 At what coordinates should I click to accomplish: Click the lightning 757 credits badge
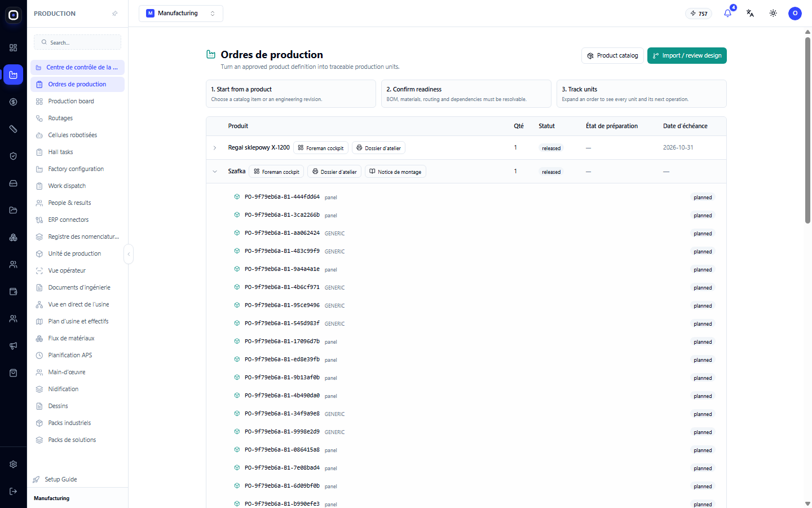click(699, 14)
